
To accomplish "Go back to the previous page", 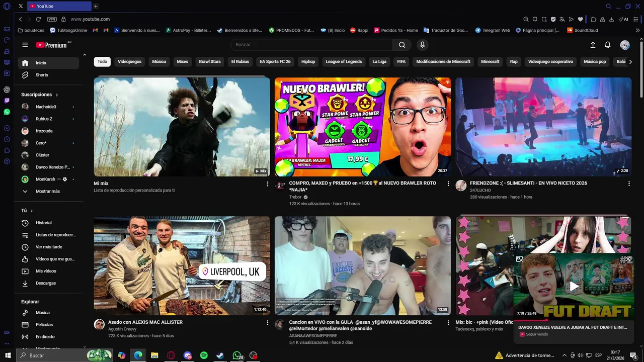I will pyautogui.click(x=21, y=19).
